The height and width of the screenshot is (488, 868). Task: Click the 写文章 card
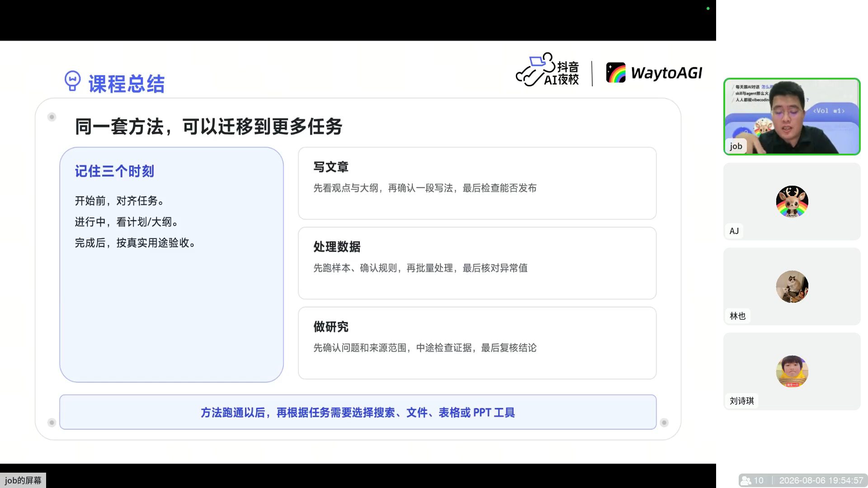(477, 183)
